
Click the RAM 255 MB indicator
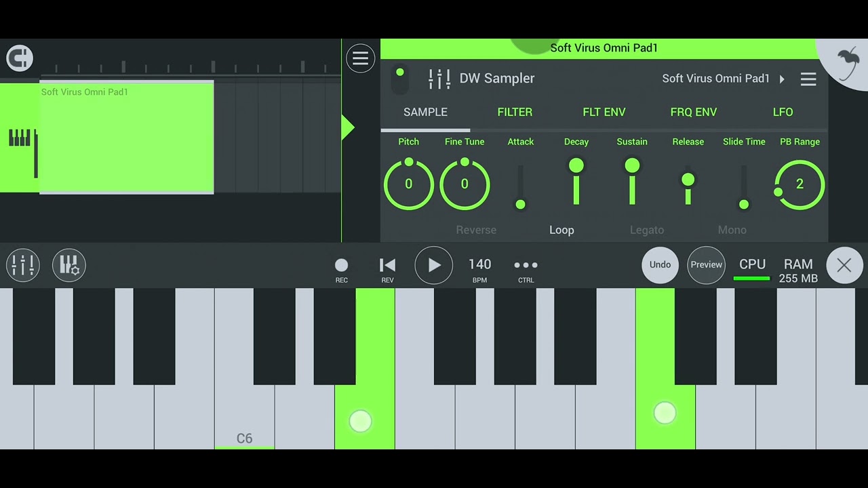798,270
